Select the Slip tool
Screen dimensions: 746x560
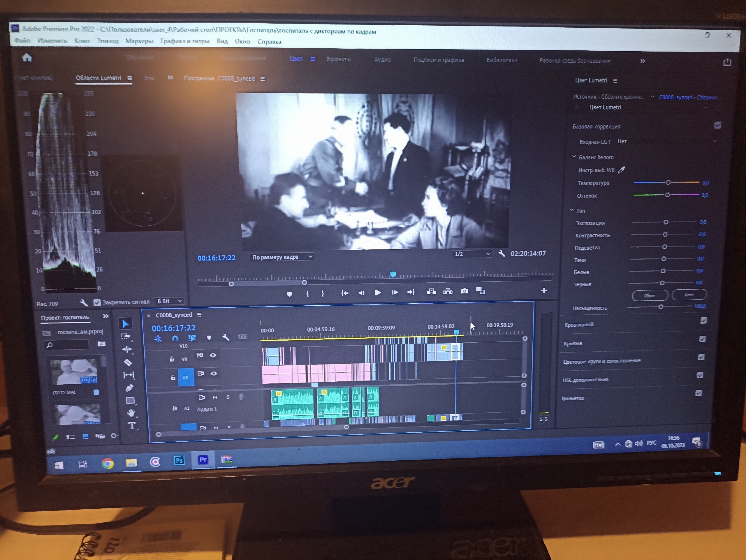(x=129, y=375)
